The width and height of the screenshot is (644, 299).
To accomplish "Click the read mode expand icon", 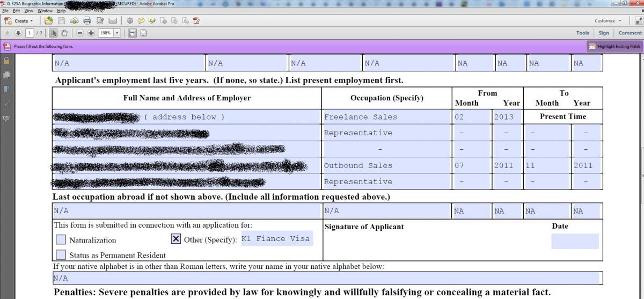I will (639, 21).
